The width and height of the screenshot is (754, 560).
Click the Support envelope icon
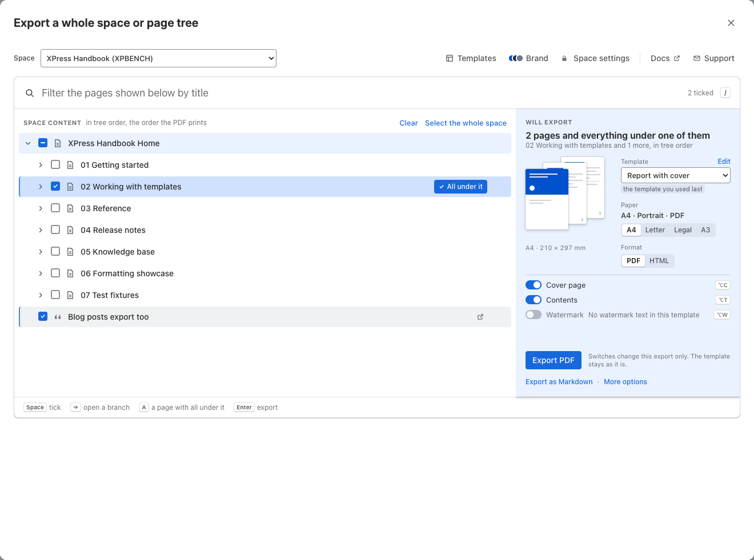click(x=697, y=58)
